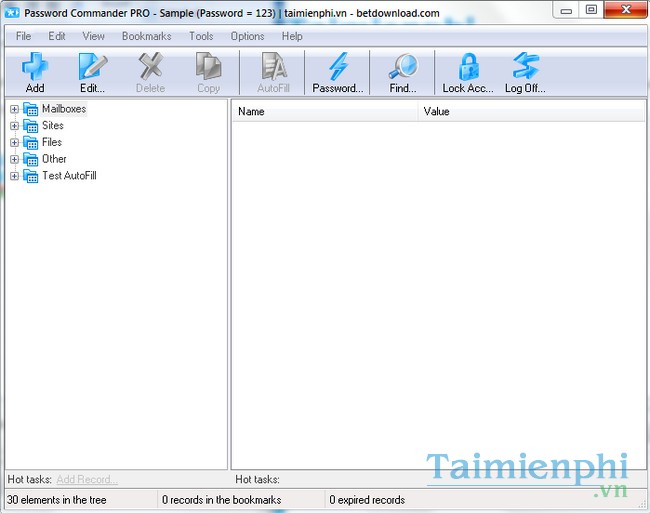Click the Copy toolbar icon
This screenshot has width=650, height=513.
click(209, 66)
